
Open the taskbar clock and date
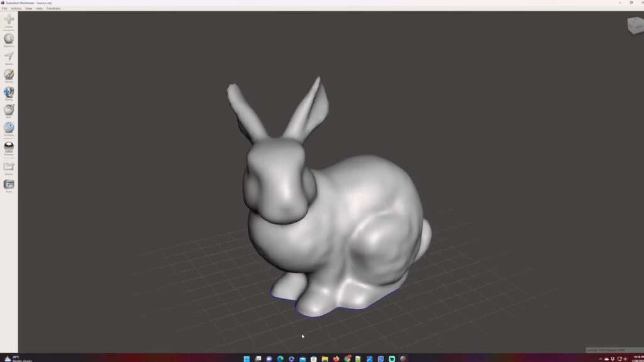coord(639,359)
